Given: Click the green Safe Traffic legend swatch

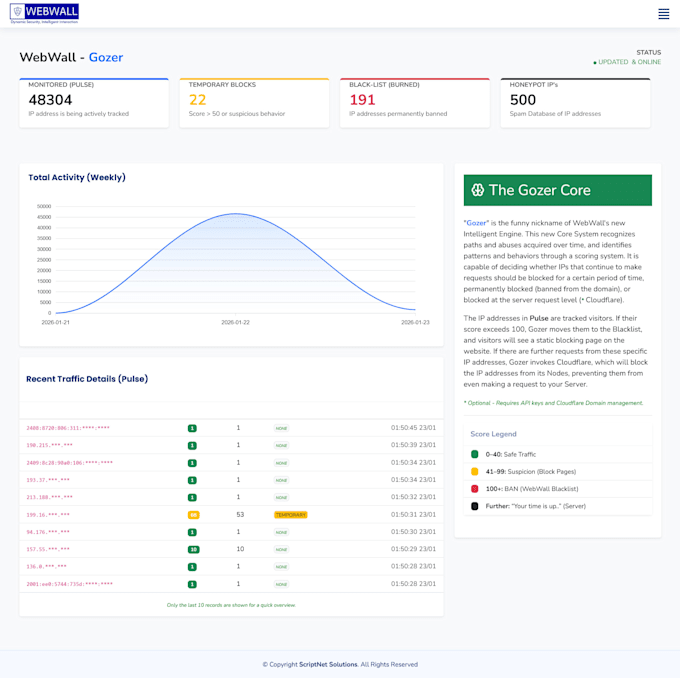Looking at the screenshot, I should pos(474,454).
